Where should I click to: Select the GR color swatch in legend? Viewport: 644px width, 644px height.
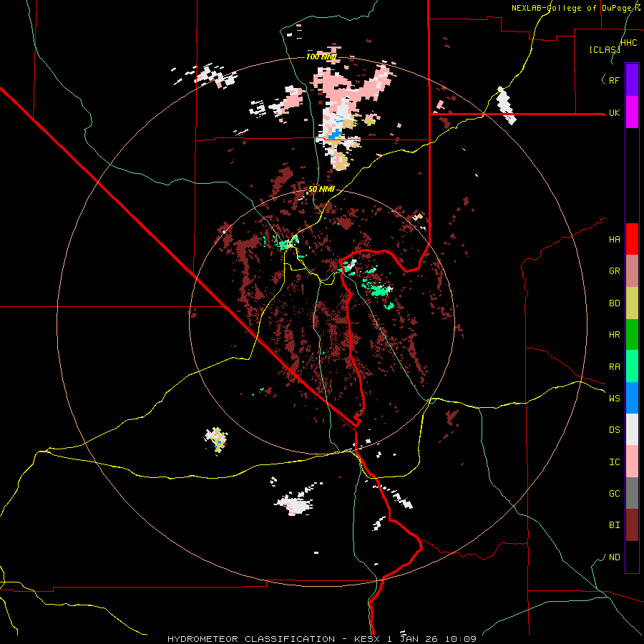(632, 271)
